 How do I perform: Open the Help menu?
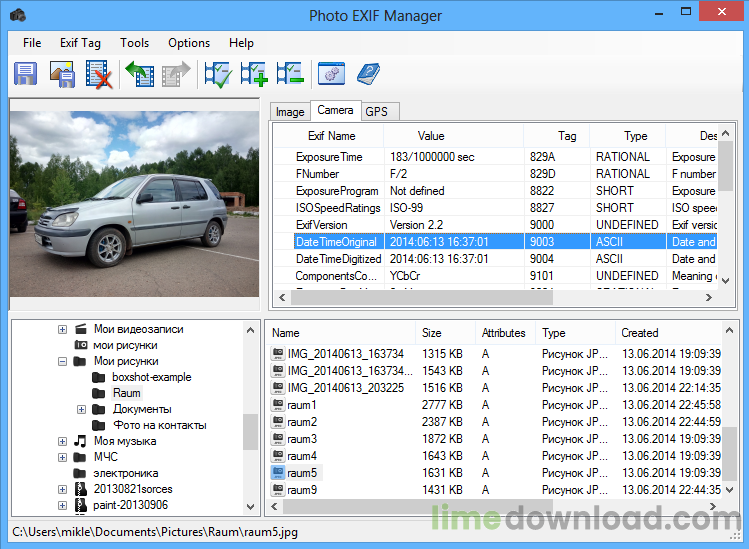(x=241, y=43)
